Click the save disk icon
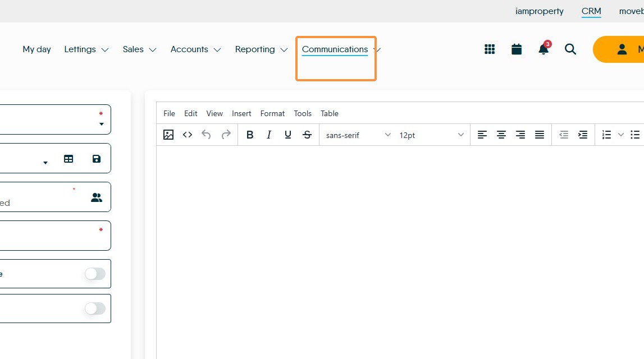 click(x=97, y=159)
